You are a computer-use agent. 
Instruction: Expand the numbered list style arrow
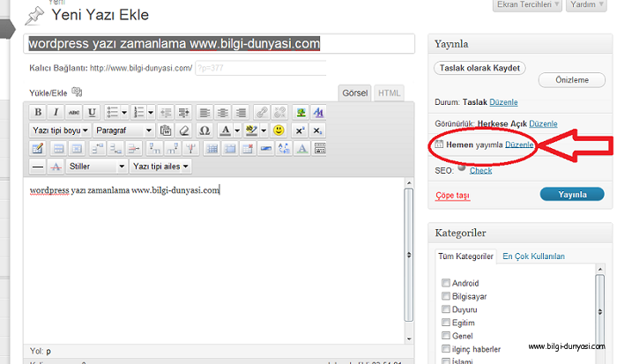(x=151, y=112)
